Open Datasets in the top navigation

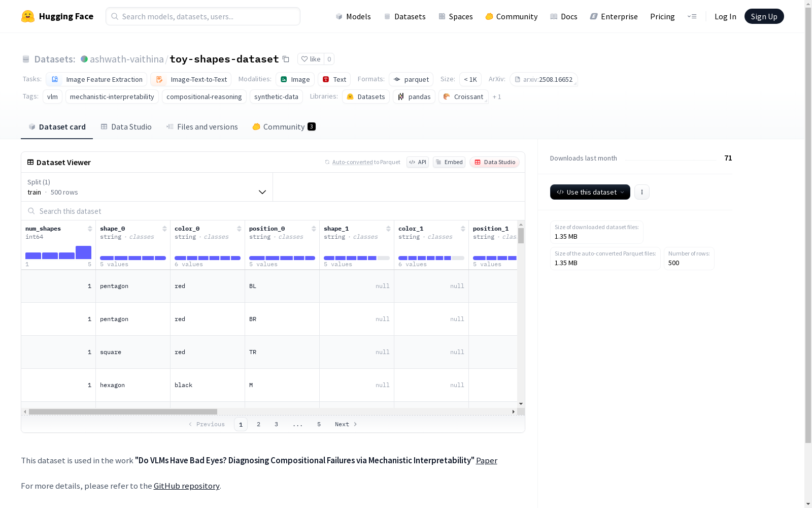pos(404,16)
